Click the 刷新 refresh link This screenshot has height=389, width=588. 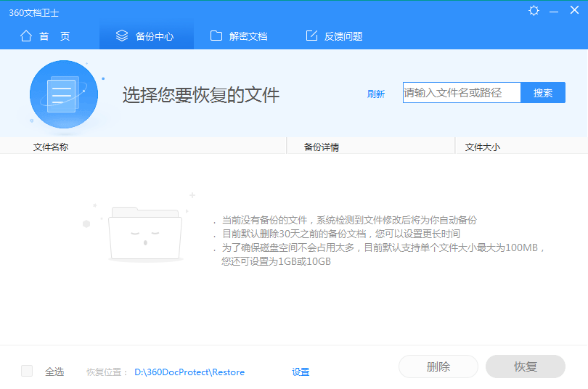[x=375, y=94]
